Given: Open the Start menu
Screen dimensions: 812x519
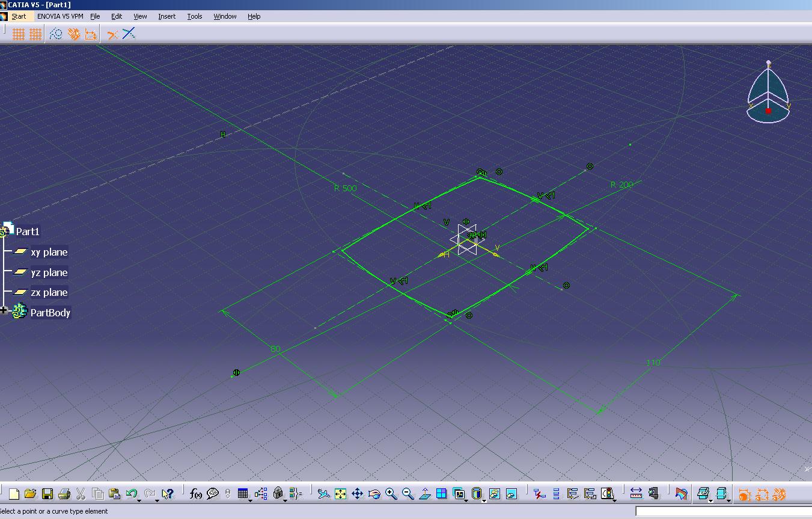Looking at the screenshot, I should (19, 16).
